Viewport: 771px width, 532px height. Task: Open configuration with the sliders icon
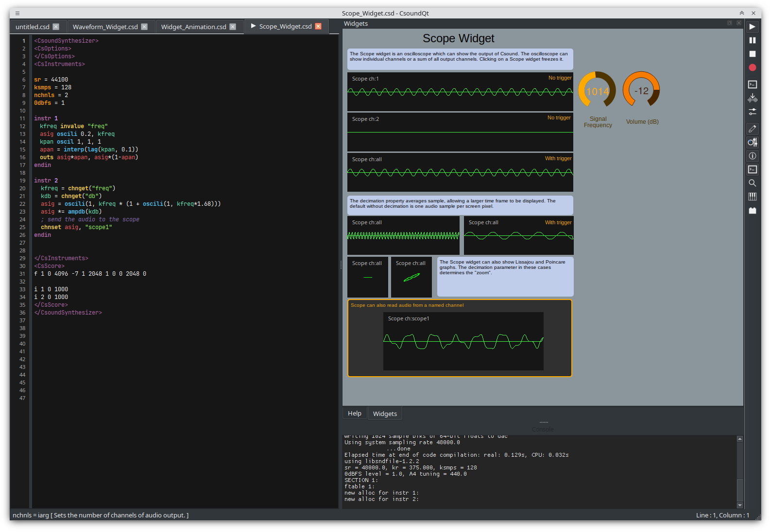[752, 111]
